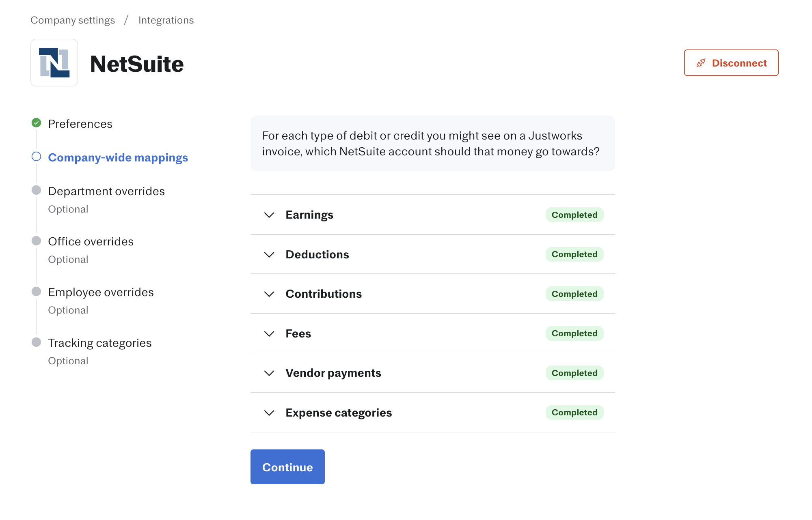Open Integrations breadcrumb link
Viewport: 812px width, 520px height.
pyautogui.click(x=166, y=20)
